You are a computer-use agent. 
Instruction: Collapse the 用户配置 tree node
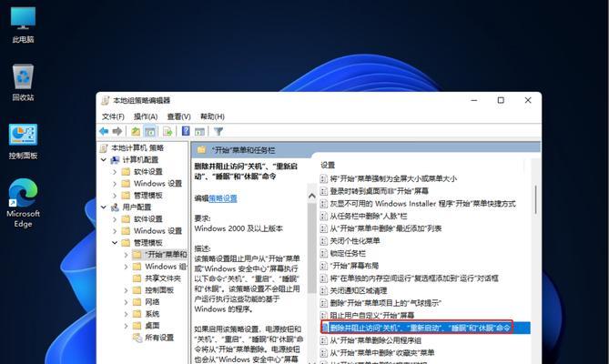[104, 207]
